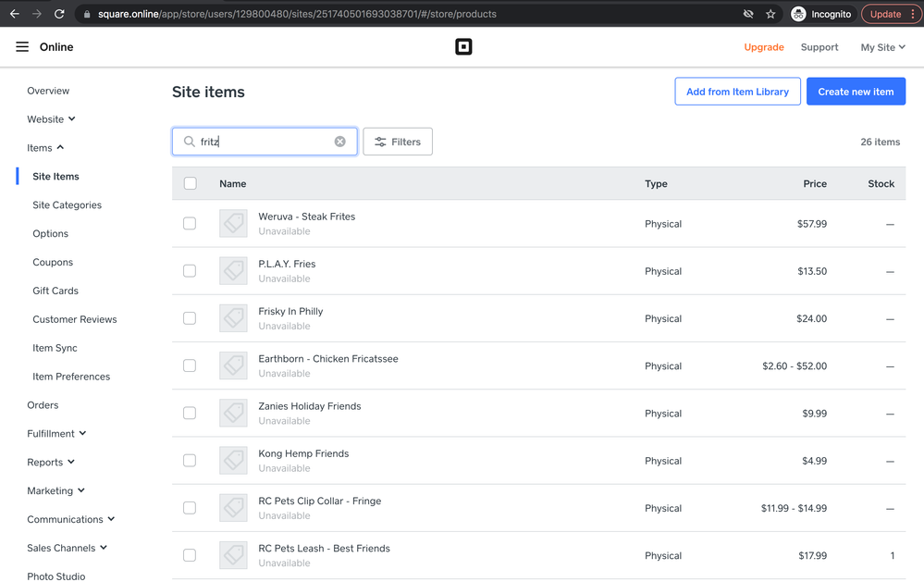Open Site Categories in sidebar
Image resolution: width=924 pixels, height=582 pixels.
click(x=68, y=205)
